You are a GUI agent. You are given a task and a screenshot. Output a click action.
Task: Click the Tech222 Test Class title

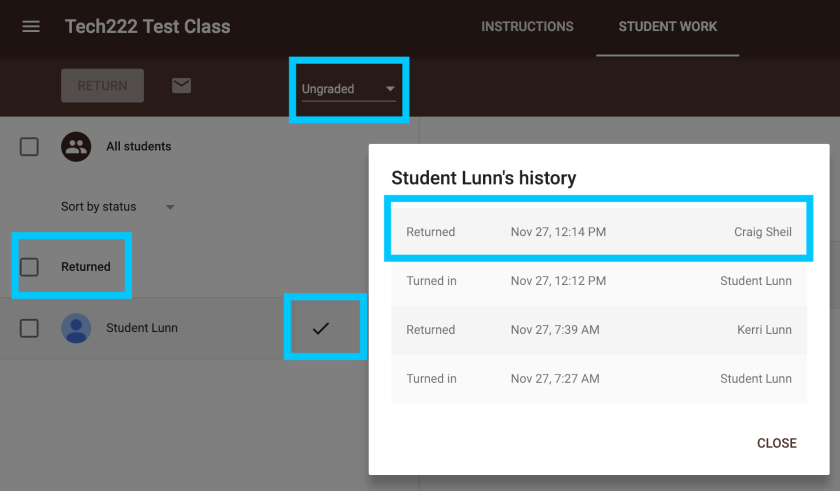click(x=147, y=27)
